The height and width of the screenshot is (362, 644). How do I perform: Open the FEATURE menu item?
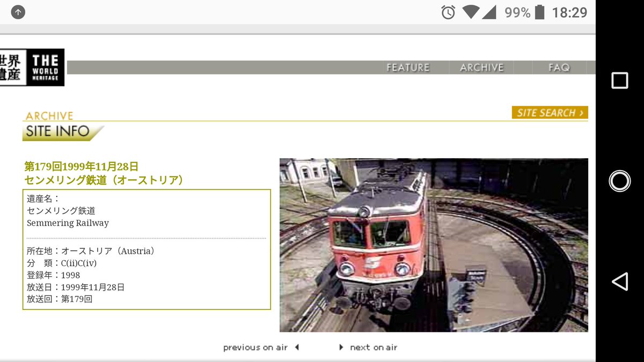click(408, 67)
